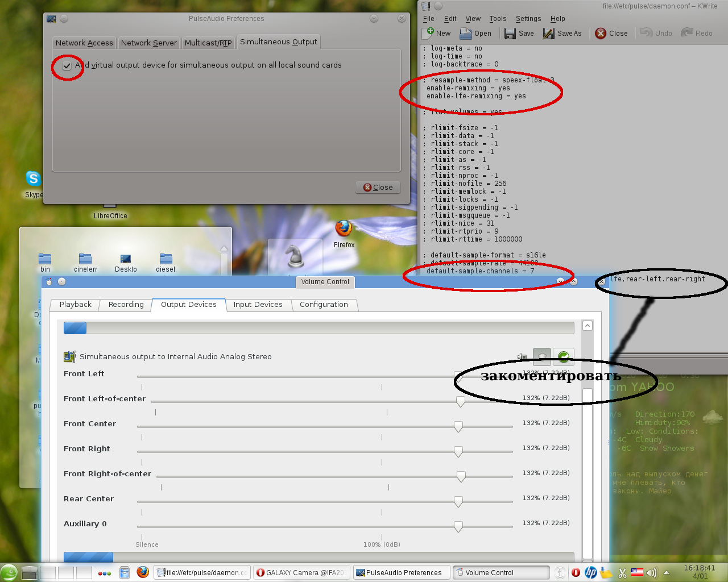Click Save As in KWrite toolbar

[x=562, y=33]
